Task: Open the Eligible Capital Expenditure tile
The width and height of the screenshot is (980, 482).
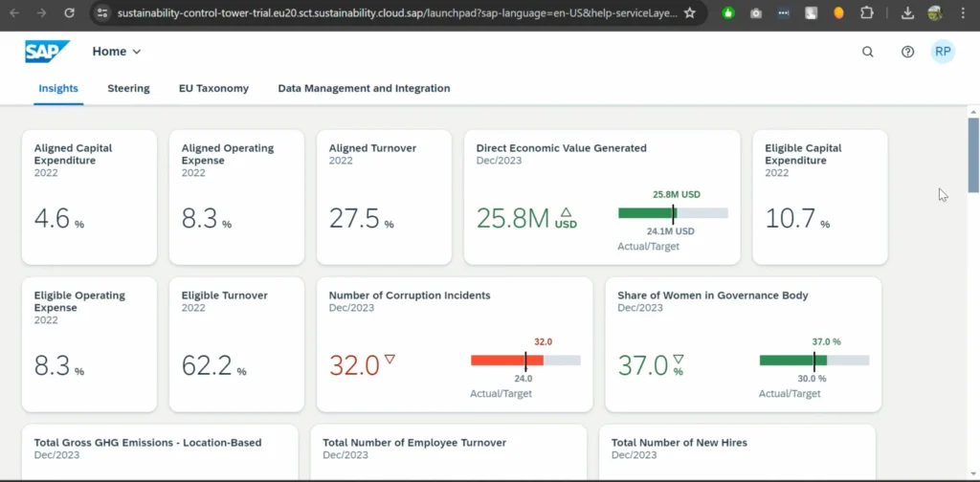Action: click(820, 197)
